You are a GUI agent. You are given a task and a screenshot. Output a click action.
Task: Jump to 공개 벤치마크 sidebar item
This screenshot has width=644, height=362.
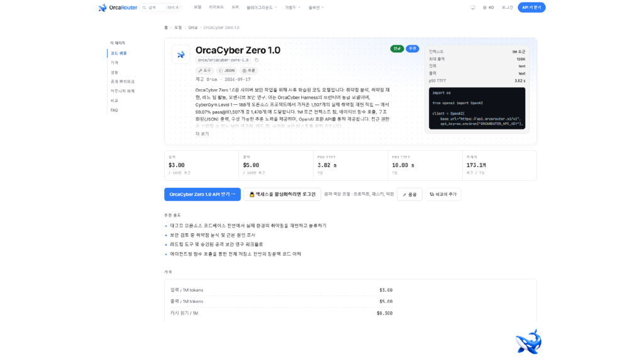(x=123, y=82)
